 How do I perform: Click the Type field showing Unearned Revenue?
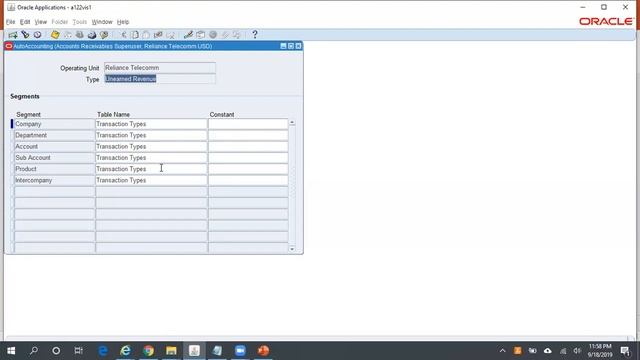(x=160, y=79)
